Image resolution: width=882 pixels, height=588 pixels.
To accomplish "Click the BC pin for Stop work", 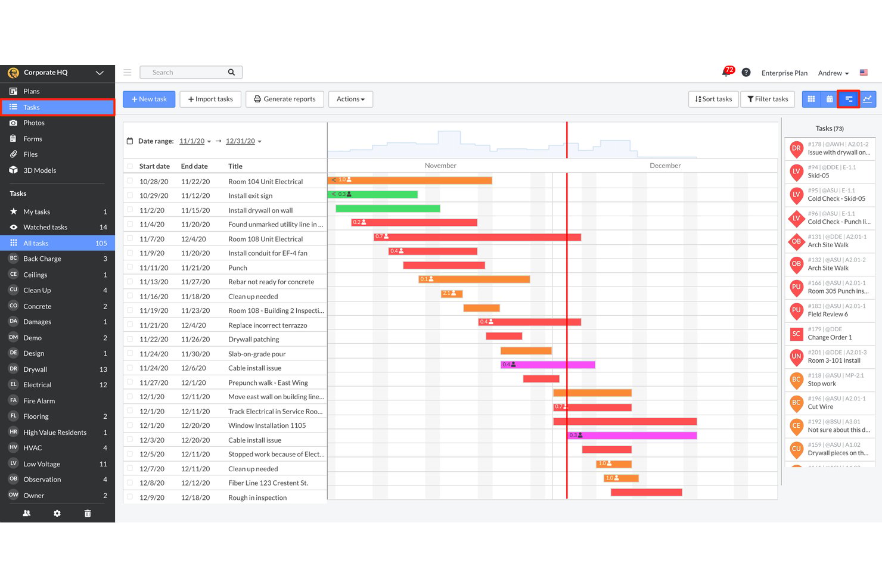I will (796, 380).
